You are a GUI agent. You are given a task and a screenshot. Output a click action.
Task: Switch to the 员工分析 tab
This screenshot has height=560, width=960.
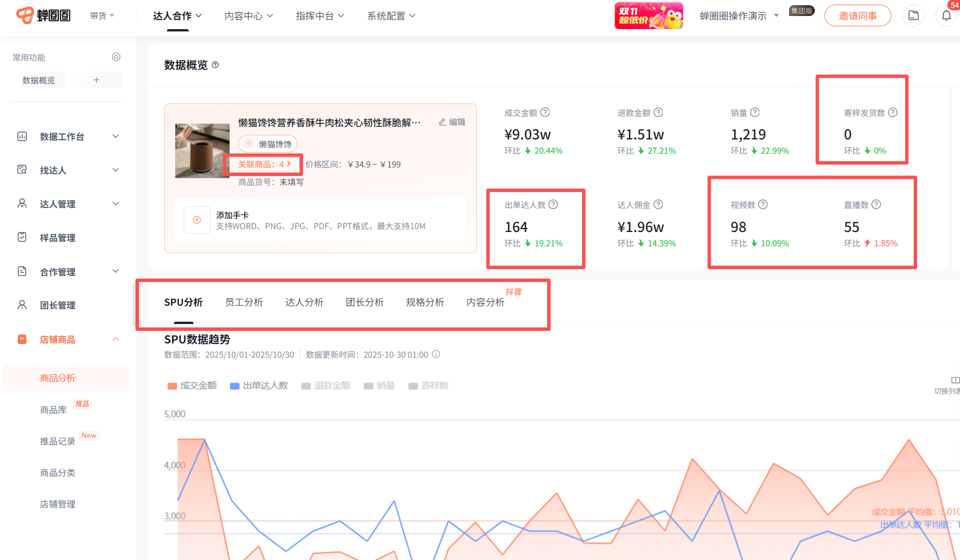[244, 302]
